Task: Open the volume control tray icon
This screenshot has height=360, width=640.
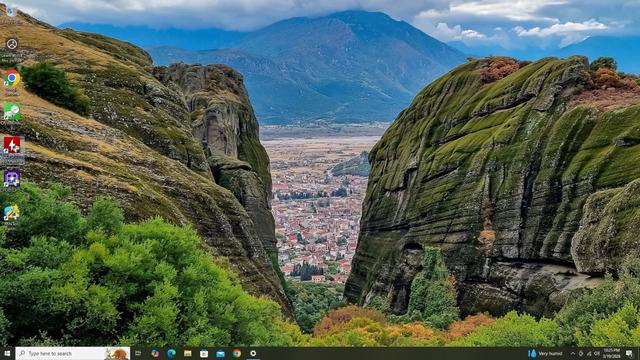Action: (597, 353)
